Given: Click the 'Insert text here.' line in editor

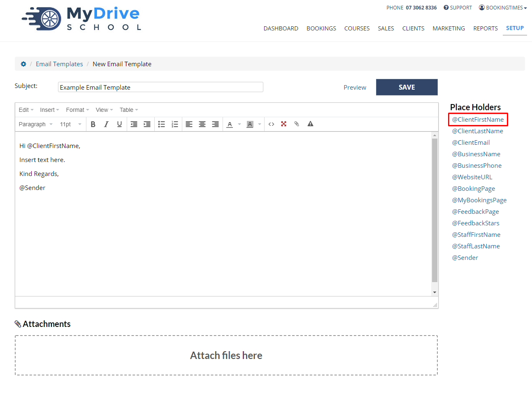Looking at the screenshot, I should click(x=42, y=160).
